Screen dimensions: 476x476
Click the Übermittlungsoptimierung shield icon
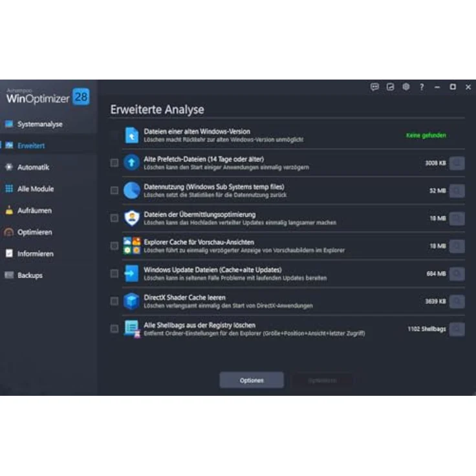tap(132, 218)
